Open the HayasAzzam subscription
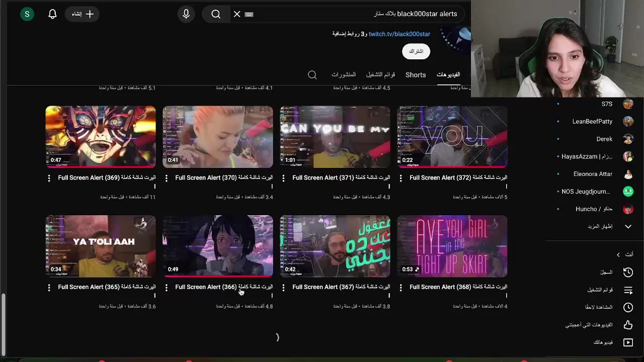The image size is (644, 362). [594, 157]
